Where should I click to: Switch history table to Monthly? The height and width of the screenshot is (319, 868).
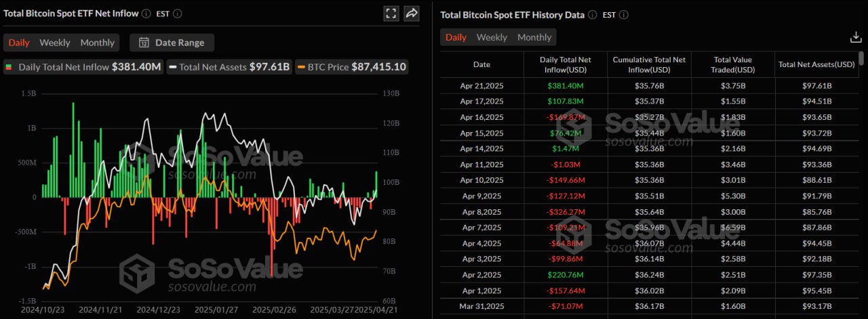click(534, 37)
